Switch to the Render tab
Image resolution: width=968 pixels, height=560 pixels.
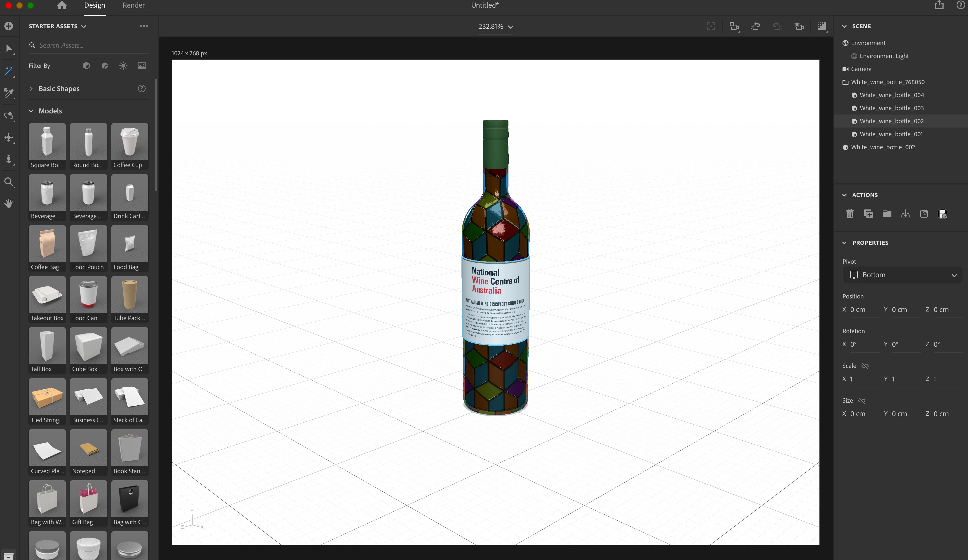pyautogui.click(x=133, y=5)
